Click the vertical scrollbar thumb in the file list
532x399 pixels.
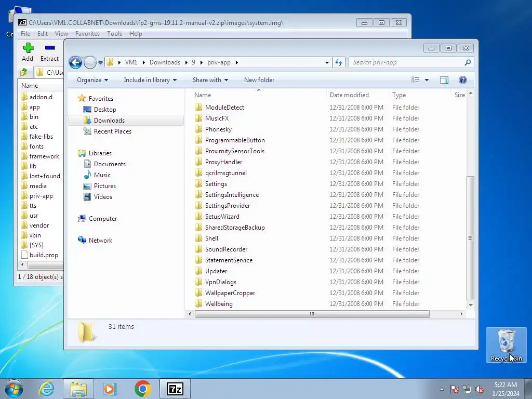pyautogui.click(x=470, y=238)
